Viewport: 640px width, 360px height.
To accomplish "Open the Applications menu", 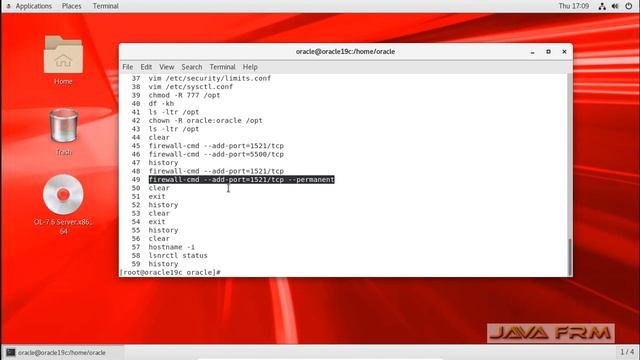I will click(x=33, y=6).
